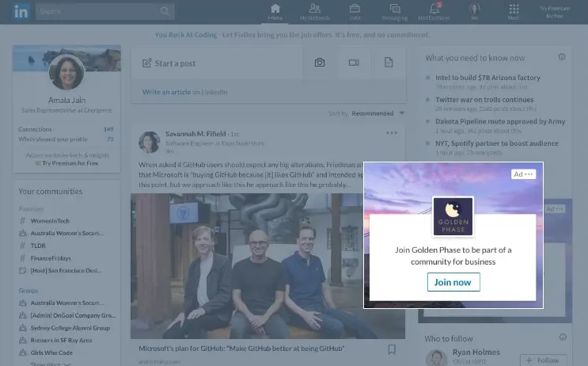Click the Join now button
This screenshot has width=588, height=366.
click(453, 282)
